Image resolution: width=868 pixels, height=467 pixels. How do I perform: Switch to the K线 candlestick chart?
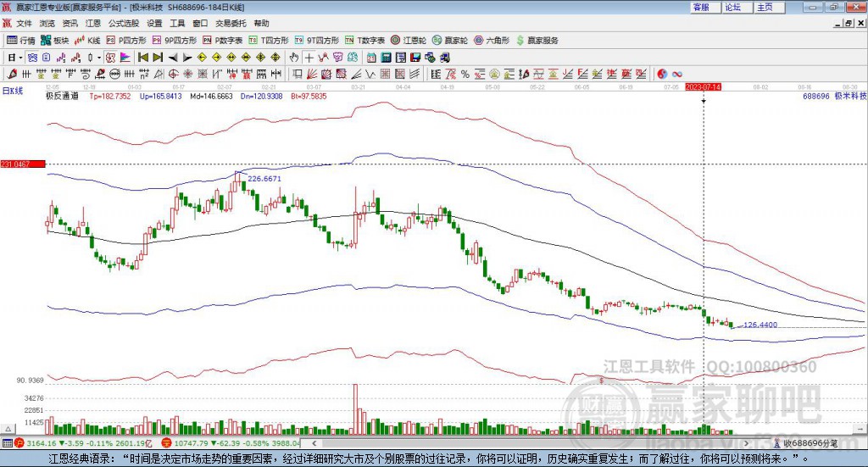pyautogui.click(x=87, y=41)
